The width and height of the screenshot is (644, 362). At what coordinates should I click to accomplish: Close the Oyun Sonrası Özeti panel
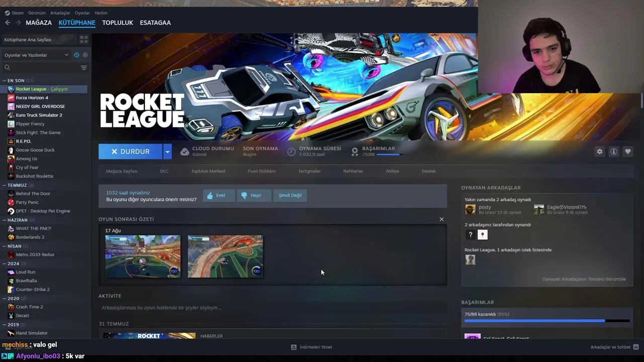(442, 219)
